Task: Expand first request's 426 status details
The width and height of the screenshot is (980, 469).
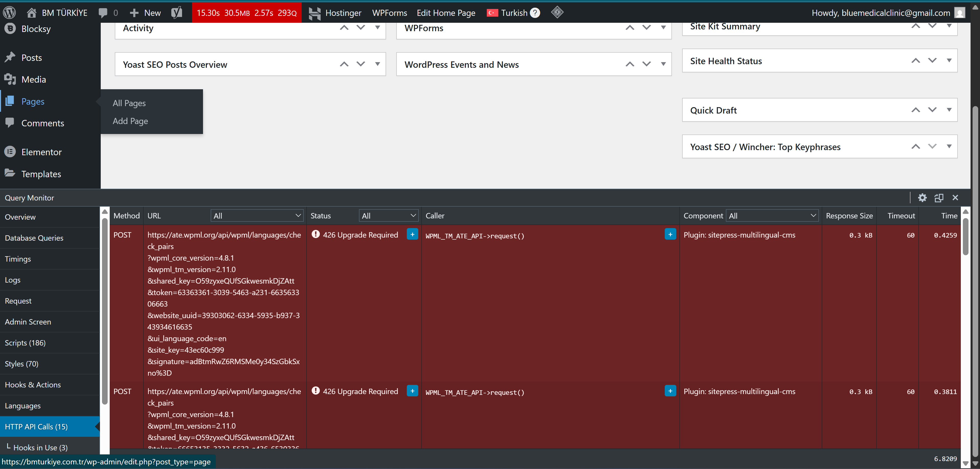Action: pos(412,234)
